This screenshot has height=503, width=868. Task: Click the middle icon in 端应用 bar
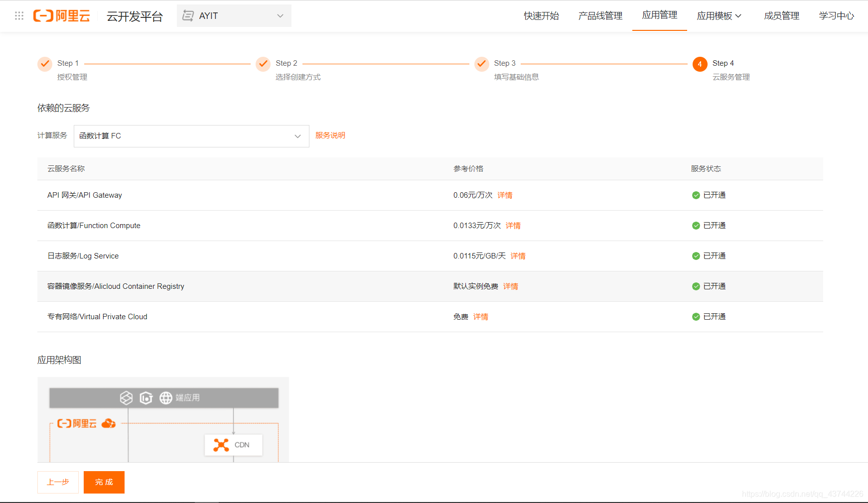coord(146,398)
